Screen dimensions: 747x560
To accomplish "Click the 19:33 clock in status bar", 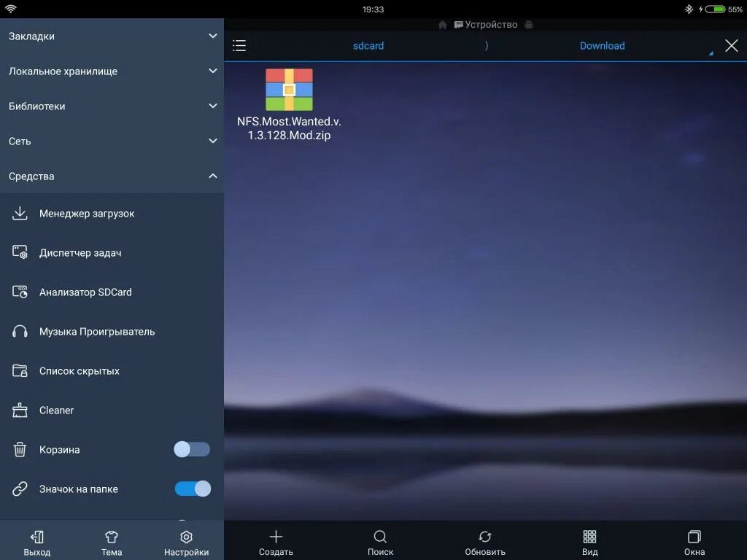I will click(x=373, y=9).
